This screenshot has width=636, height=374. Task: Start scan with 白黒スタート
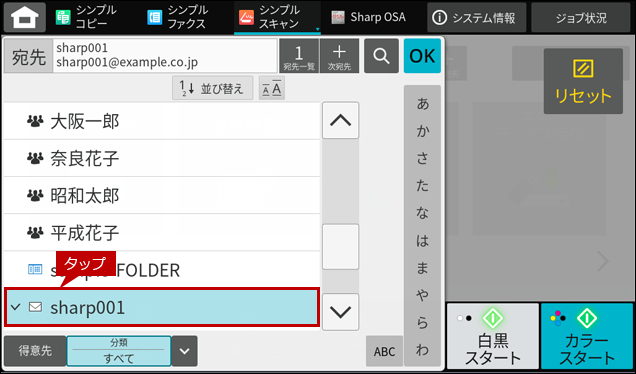[493, 336]
